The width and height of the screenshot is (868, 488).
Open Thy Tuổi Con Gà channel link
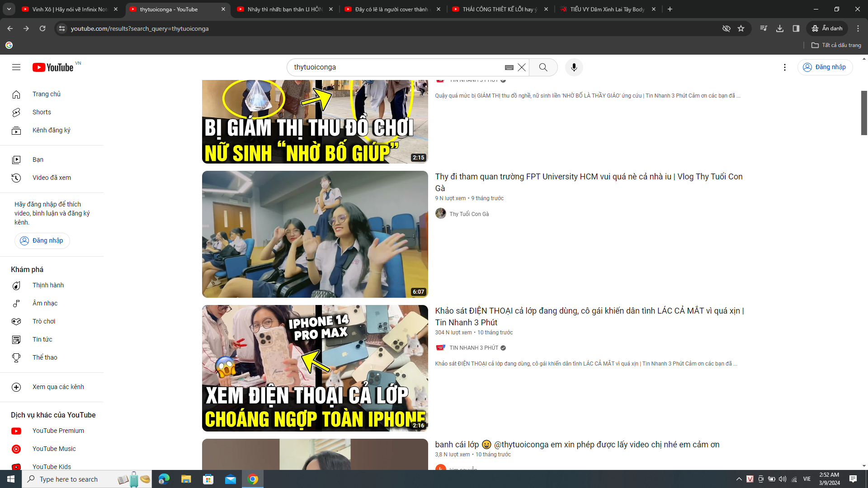tap(469, 214)
